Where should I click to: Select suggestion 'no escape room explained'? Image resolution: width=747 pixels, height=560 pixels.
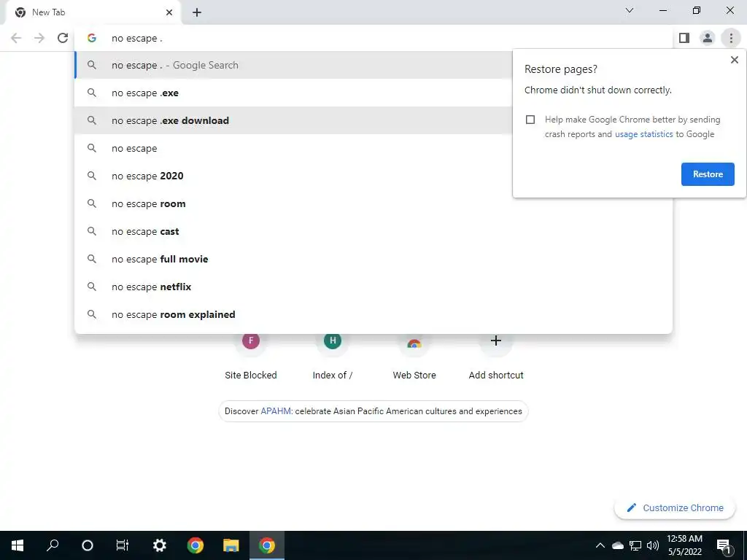point(373,314)
